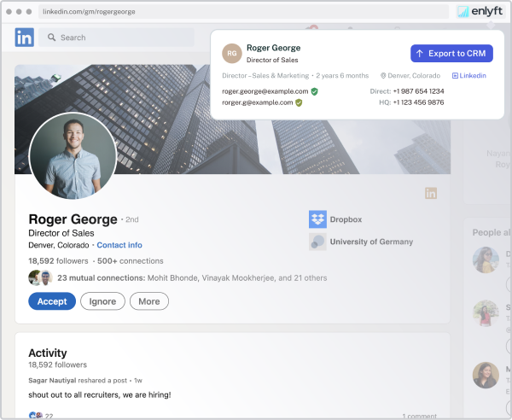Click 18,592 followers under profile name
Viewport: 512px width, 420px height.
pos(58,261)
